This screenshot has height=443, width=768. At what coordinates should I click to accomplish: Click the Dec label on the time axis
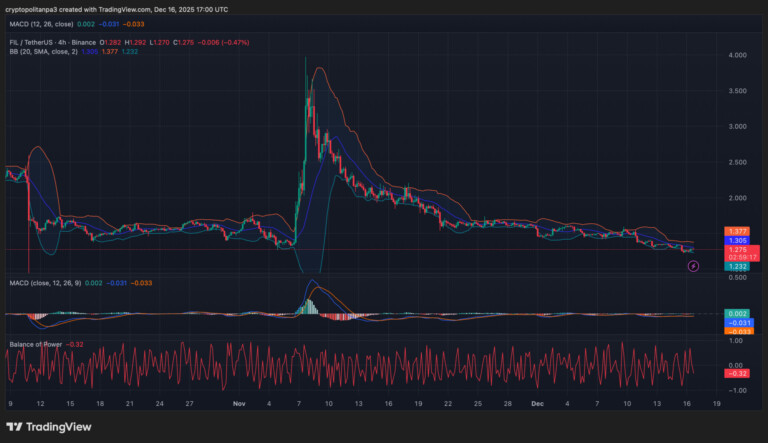point(536,403)
